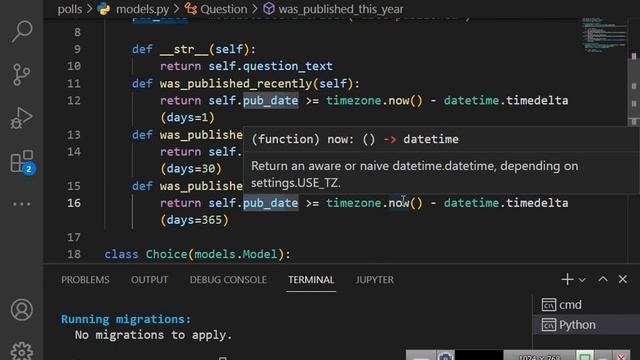Click 'timezone' on line 16
The height and width of the screenshot is (360, 640).
353,203
